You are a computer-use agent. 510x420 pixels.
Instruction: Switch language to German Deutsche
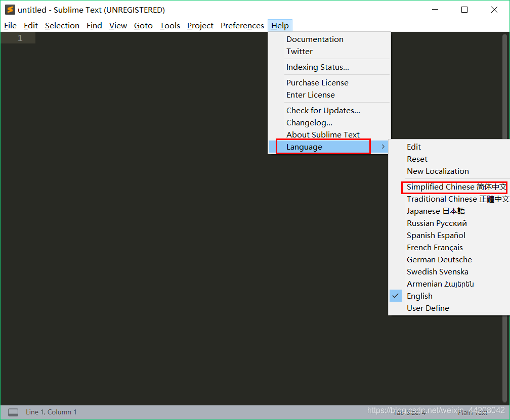449,260
